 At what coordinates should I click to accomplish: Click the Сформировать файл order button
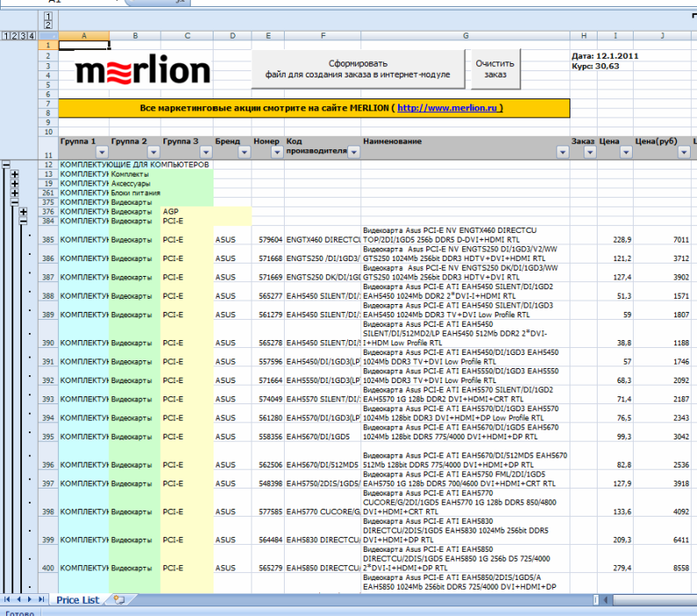[359, 69]
